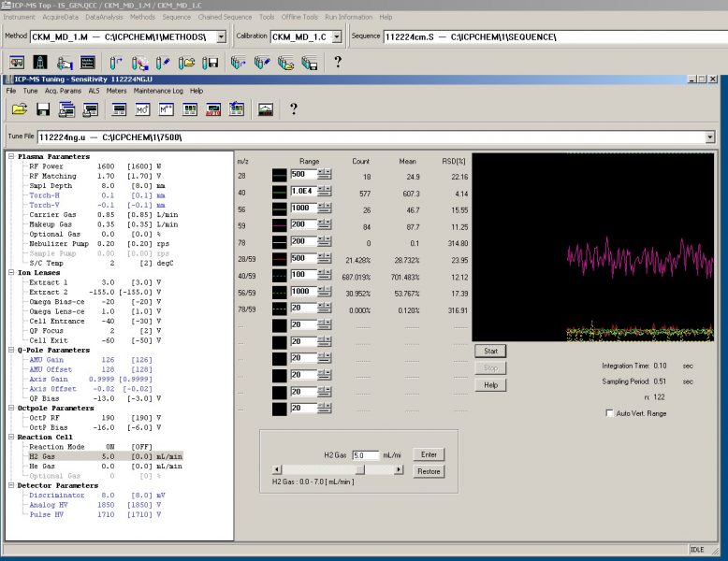Click the multi-panel resolution/axis icon
This screenshot has width=728, height=561.
tap(190, 109)
